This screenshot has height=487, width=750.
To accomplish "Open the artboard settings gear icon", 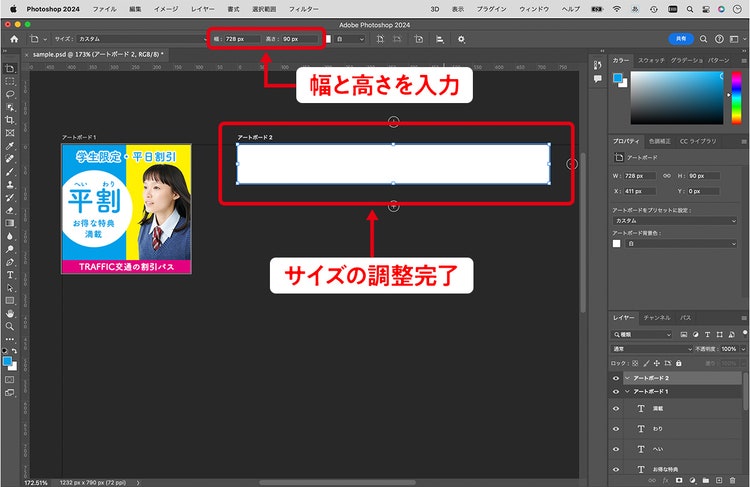I will click(461, 39).
